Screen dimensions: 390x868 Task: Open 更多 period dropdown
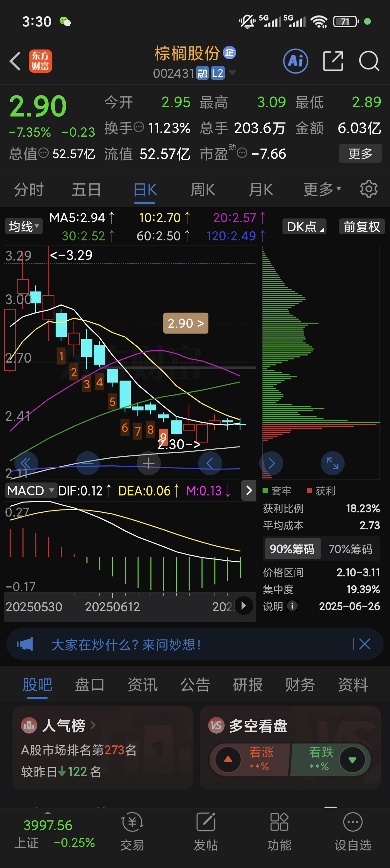click(322, 189)
